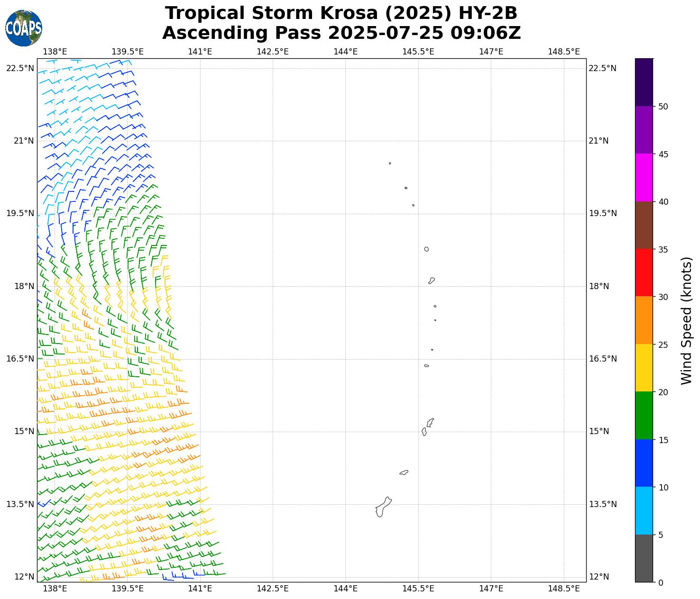Click the 50 tick label on the colorbar
This screenshot has height=599, width=700.
(x=663, y=107)
